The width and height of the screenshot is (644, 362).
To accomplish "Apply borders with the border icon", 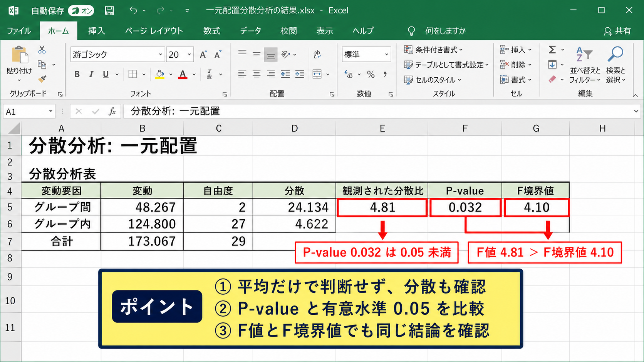I will pyautogui.click(x=132, y=74).
